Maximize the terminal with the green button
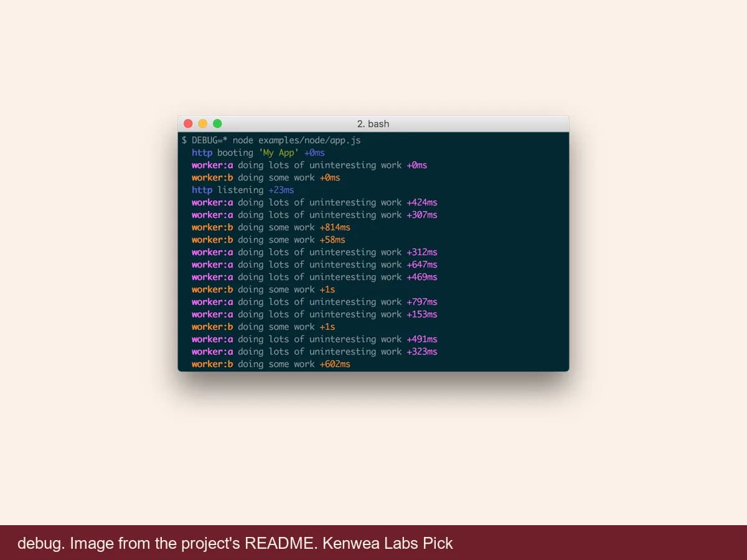 point(217,123)
